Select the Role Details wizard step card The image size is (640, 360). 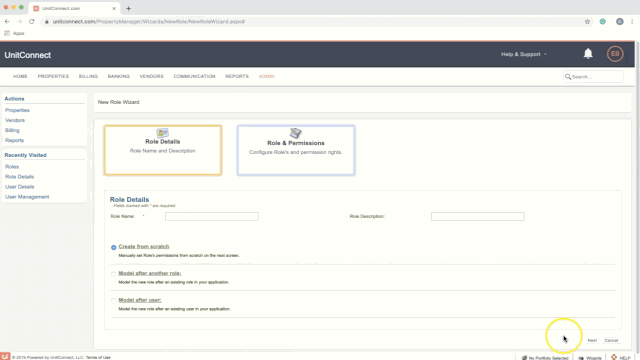click(x=163, y=150)
